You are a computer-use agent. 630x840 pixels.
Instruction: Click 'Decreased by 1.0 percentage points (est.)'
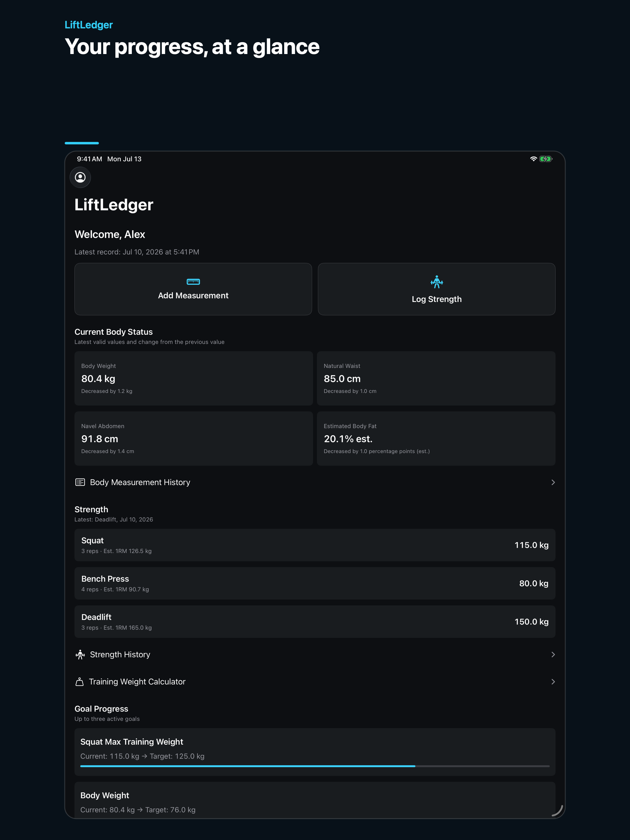pyautogui.click(x=376, y=451)
